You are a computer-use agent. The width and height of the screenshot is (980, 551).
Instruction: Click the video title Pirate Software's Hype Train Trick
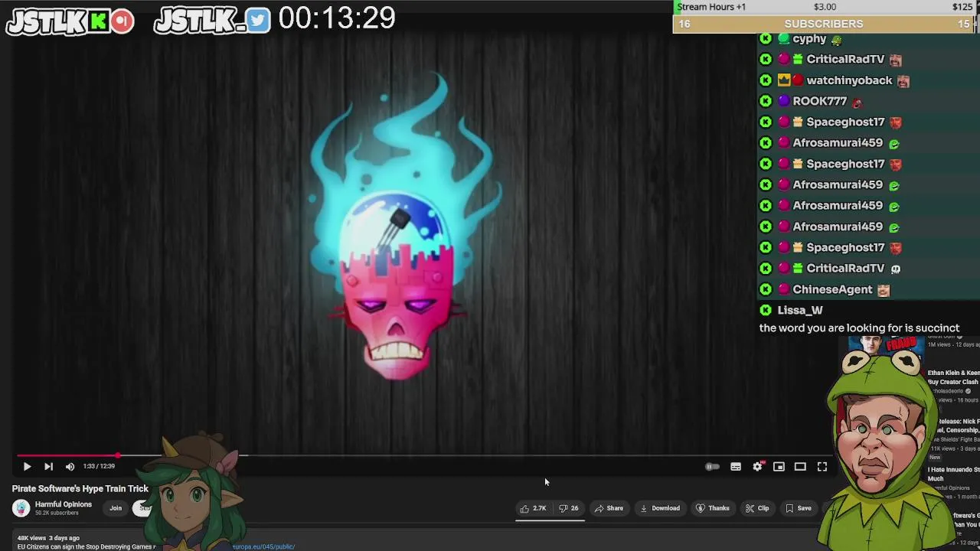tap(80, 488)
